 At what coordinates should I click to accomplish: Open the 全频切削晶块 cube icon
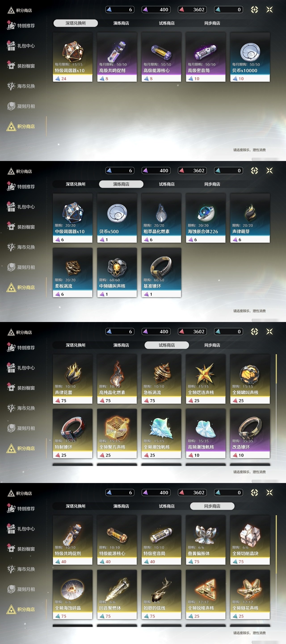tap(250, 534)
